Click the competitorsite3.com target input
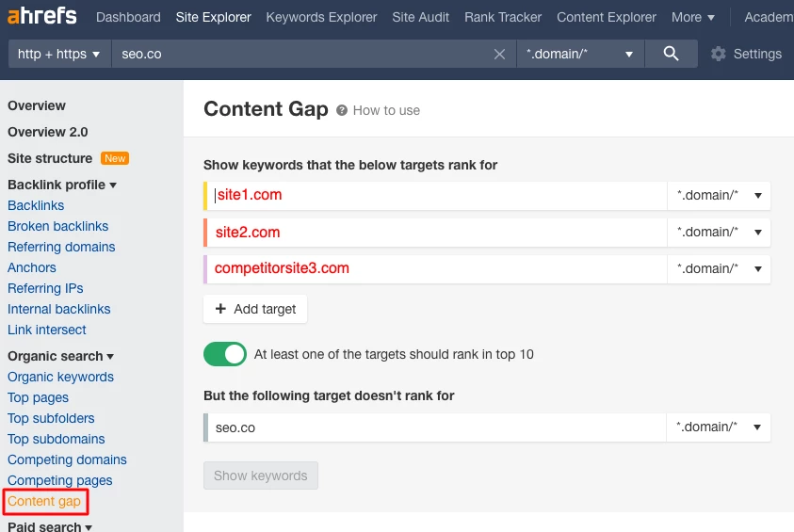 [435, 268]
